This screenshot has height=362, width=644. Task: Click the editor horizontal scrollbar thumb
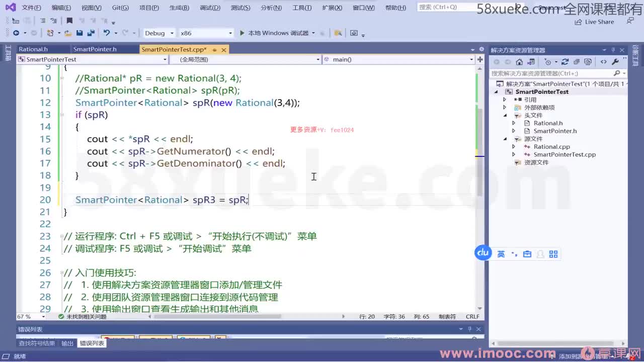[x=217, y=317]
